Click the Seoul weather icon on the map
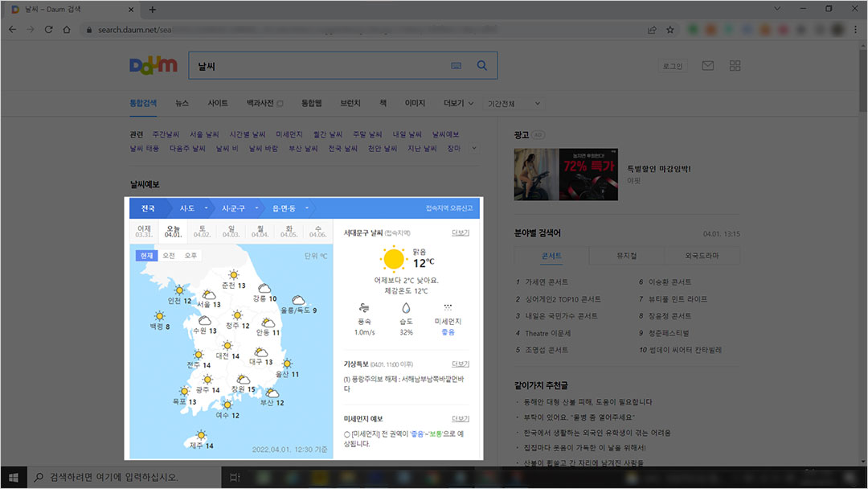The height and width of the screenshot is (489, 868). pyautogui.click(x=209, y=294)
